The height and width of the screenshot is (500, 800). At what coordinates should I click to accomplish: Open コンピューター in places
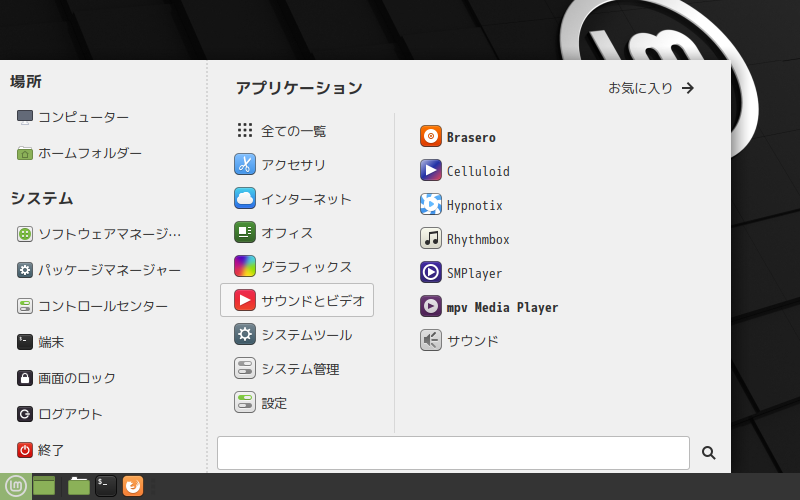point(72,117)
